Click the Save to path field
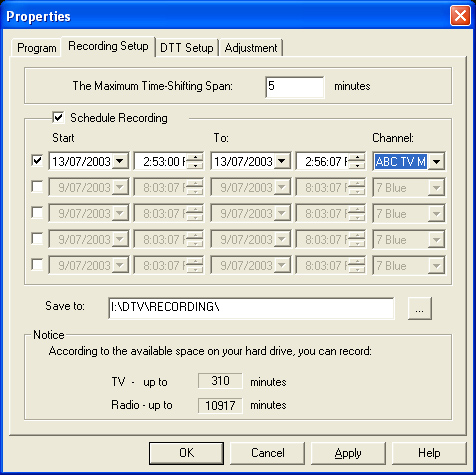The image size is (476, 475). tap(251, 308)
